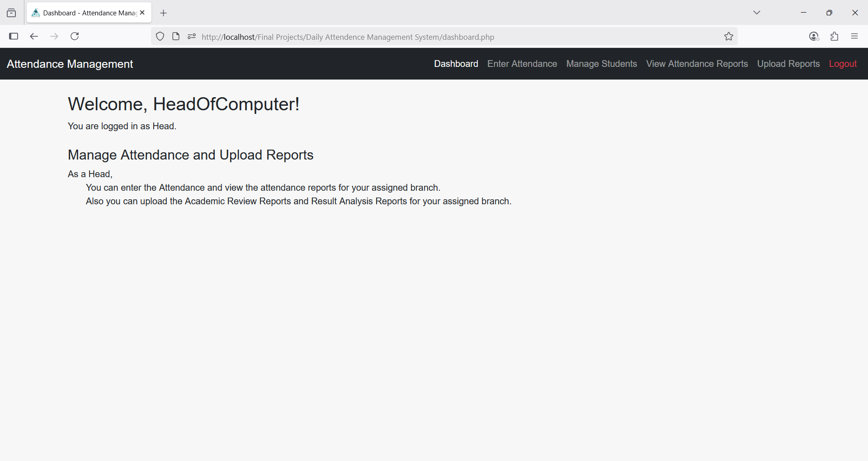The height and width of the screenshot is (461, 868).
Task: Open the extensions puzzle icon
Action: 835,37
